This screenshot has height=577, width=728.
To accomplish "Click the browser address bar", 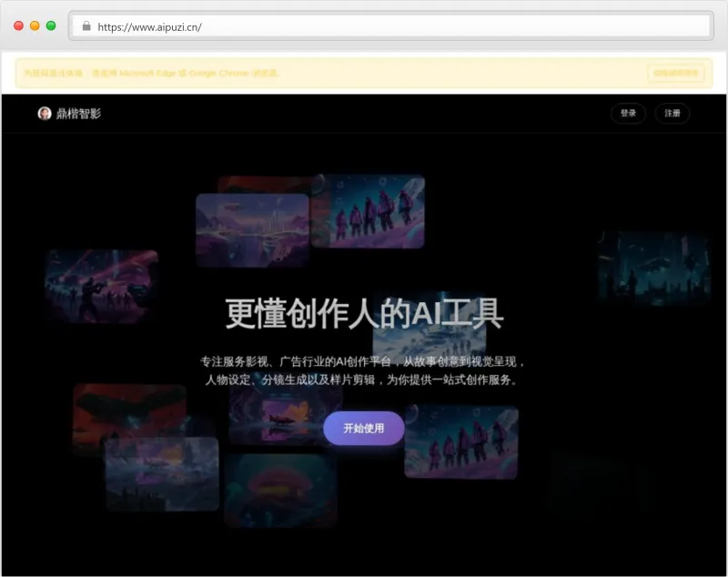I will (x=364, y=26).
